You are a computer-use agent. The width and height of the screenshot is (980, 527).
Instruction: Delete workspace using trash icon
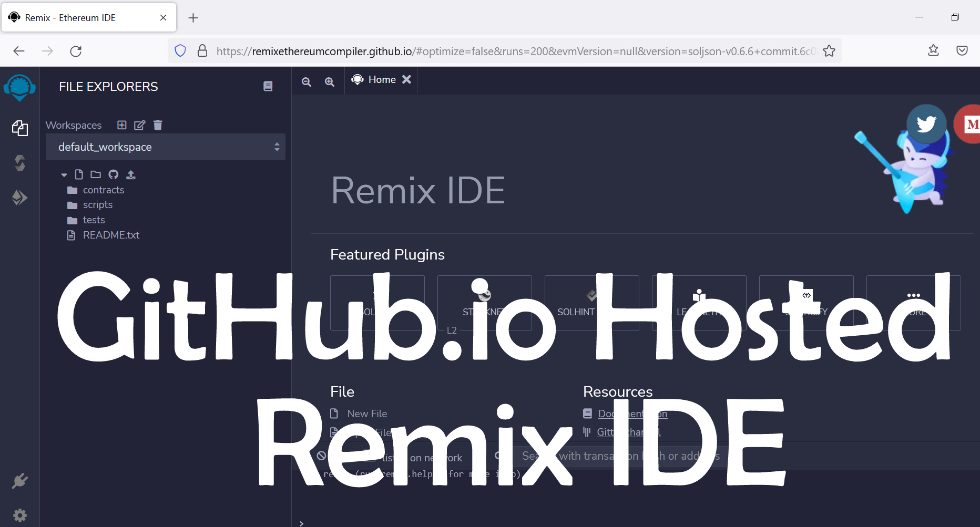tap(158, 125)
